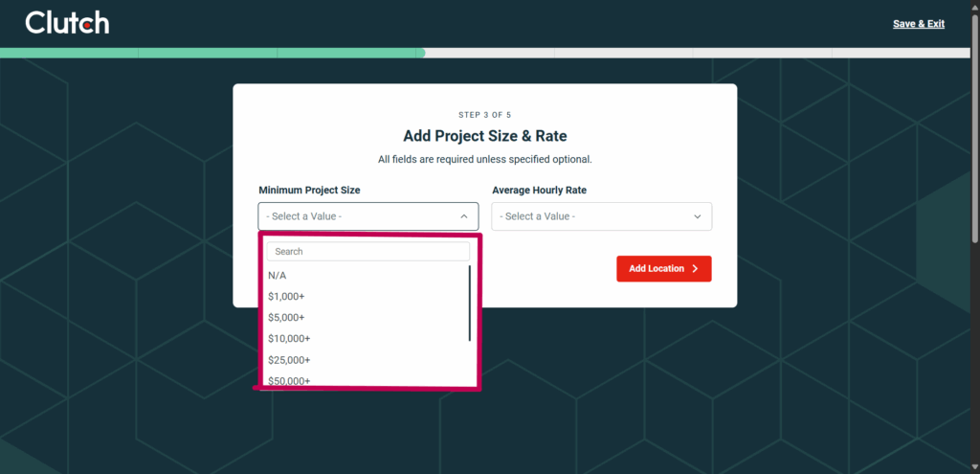Click the "Average Hourly Rate" label
The width and height of the screenshot is (980, 474).
540,191
